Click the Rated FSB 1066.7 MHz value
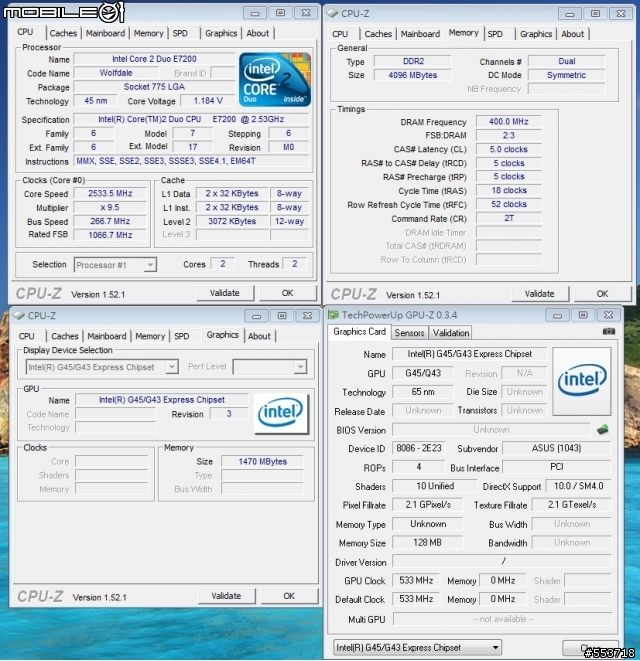 click(x=110, y=235)
